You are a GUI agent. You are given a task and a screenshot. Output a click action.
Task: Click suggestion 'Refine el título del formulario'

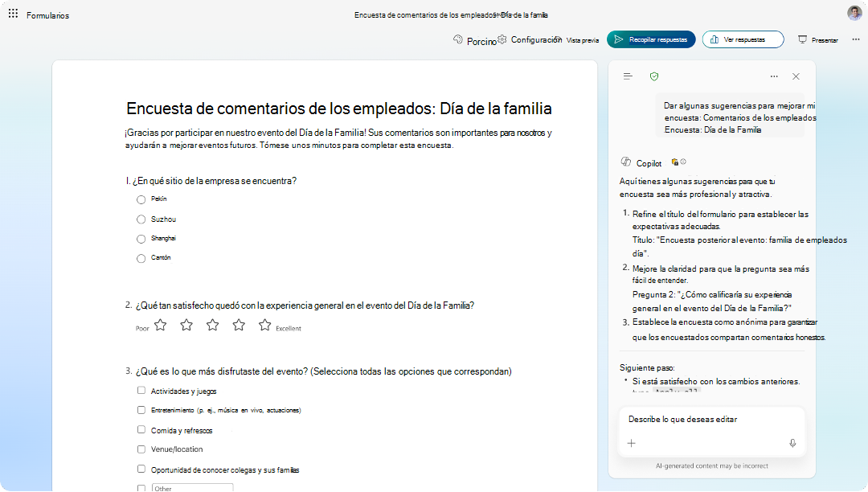coord(720,219)
